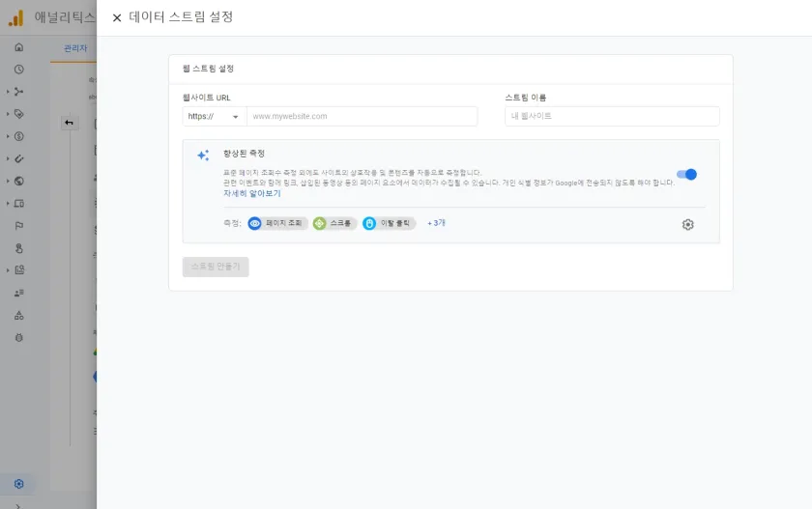Toggle off enhanced measurement switch

click(686, 175)
